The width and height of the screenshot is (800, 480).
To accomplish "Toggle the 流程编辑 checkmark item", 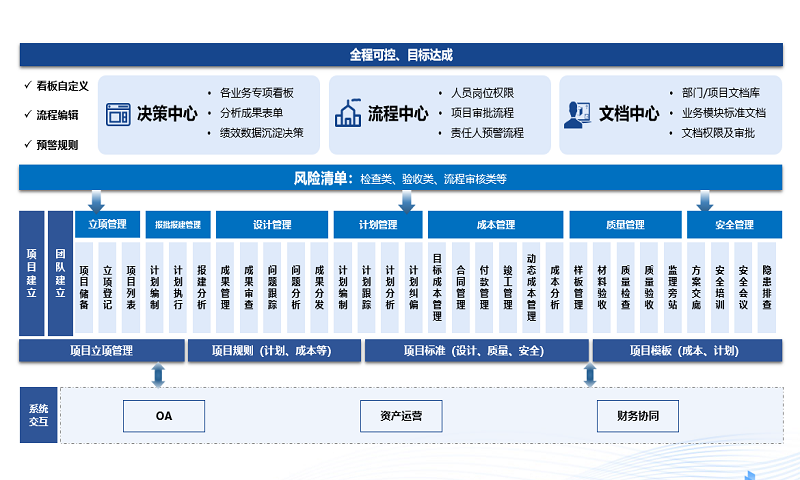I will point(50,115).
